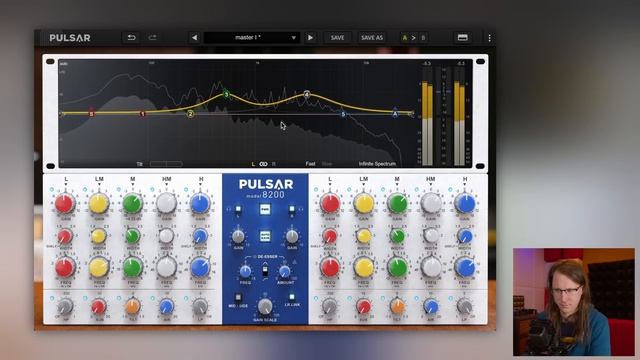
Task: Show the L channel curve
Action: tap(253, 164)
